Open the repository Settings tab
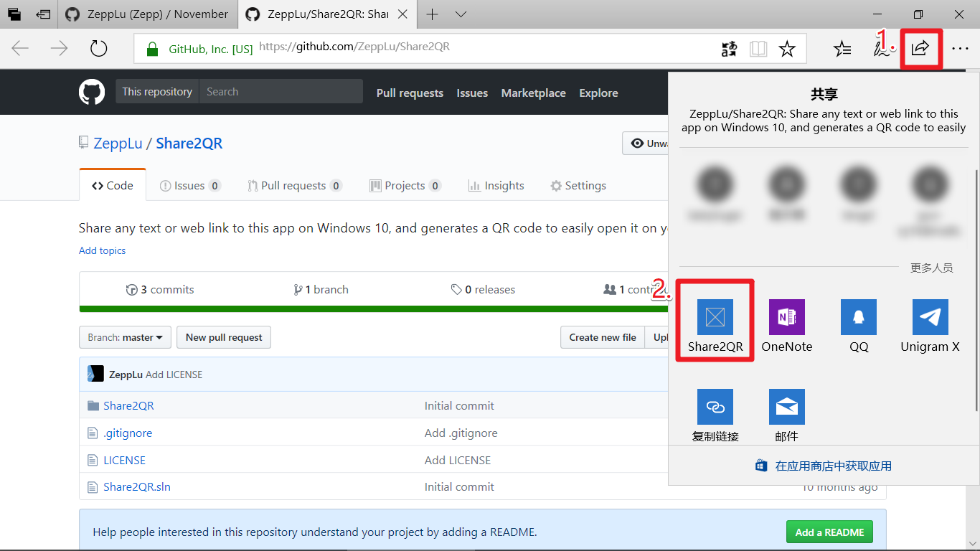Viewport: 980px width, 551px height. (x=578, y=185)
